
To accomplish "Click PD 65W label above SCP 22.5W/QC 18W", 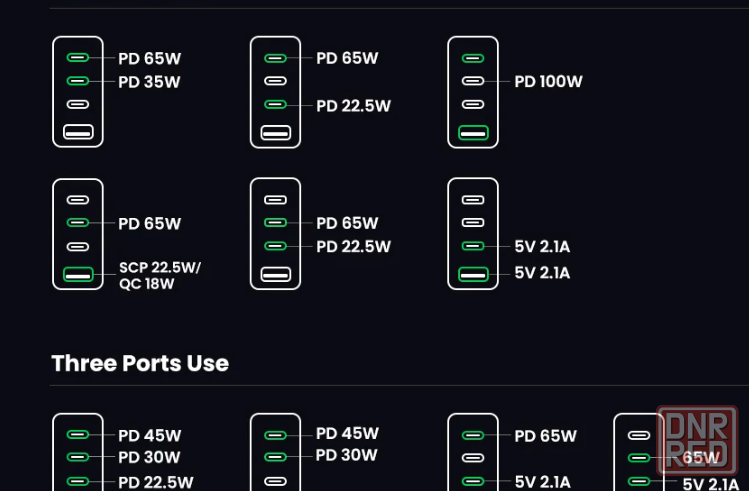I will [x=149, y=224].
